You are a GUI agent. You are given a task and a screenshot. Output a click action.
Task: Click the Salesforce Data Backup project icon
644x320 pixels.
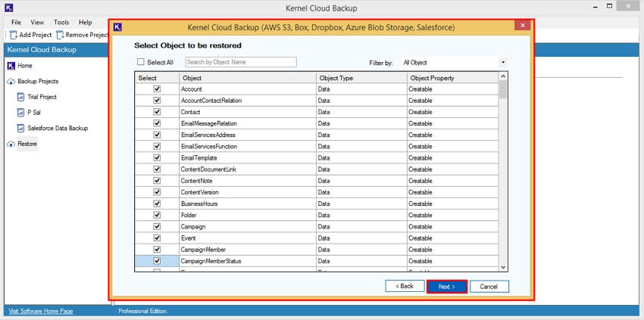tap(21, 128)
